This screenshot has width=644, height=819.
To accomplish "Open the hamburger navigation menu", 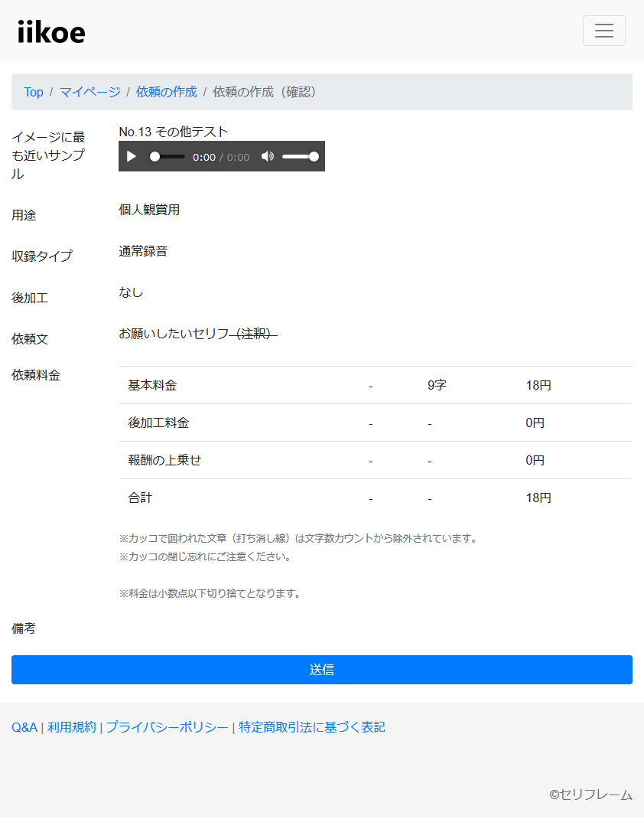I will click(x=603, y=31).
